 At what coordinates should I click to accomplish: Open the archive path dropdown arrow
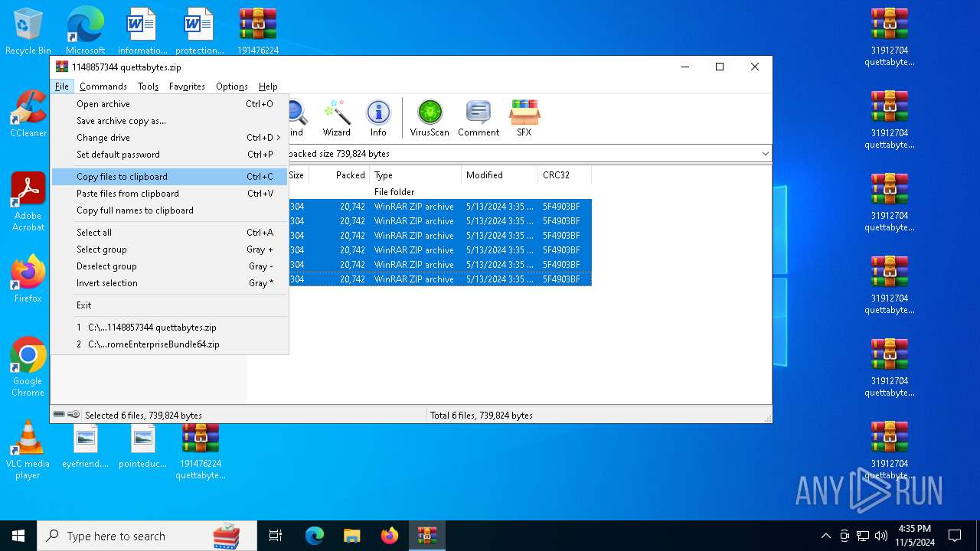765,154
